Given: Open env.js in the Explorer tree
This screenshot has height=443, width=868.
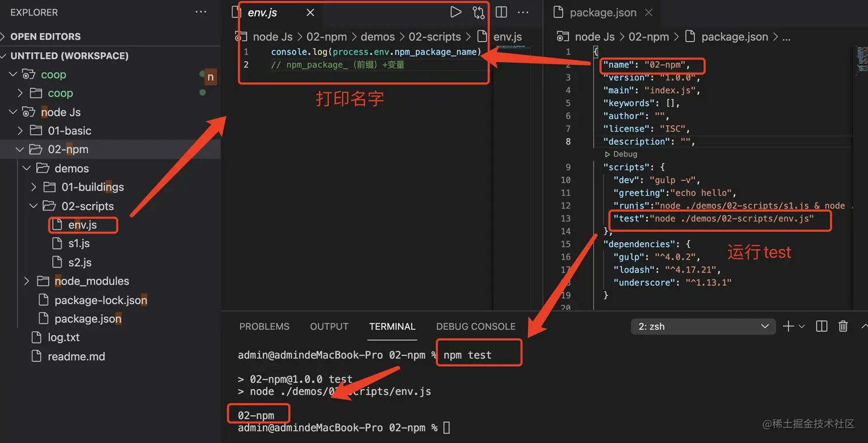Looking at the screenshot, I should click(82, 225).
